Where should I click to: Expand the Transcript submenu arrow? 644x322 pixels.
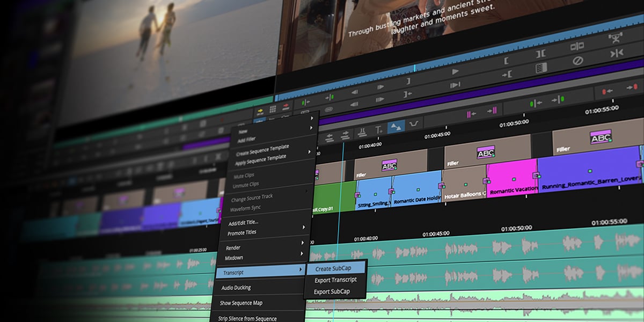click(x=301, y=270)
